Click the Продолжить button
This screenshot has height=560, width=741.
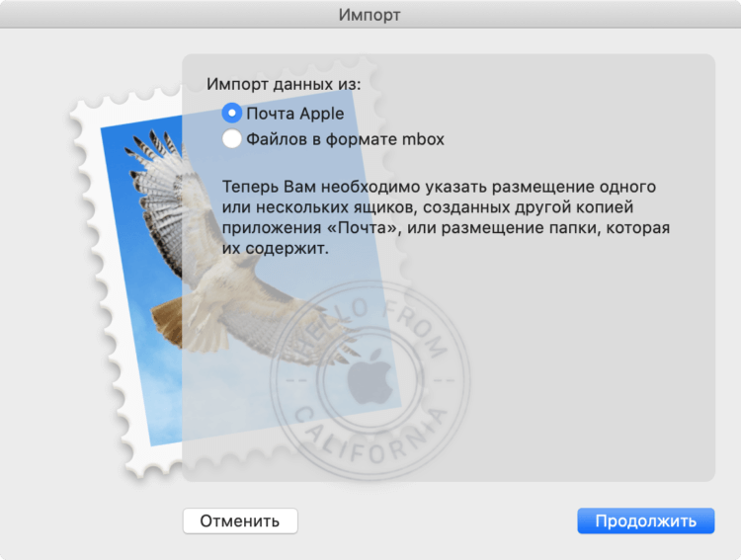[x=645, y=520]
